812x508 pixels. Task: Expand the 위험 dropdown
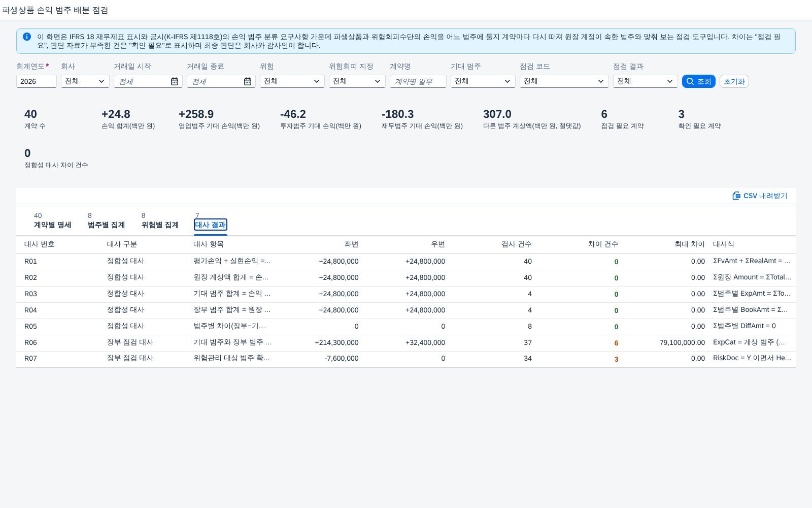click(x=292, y=81)
